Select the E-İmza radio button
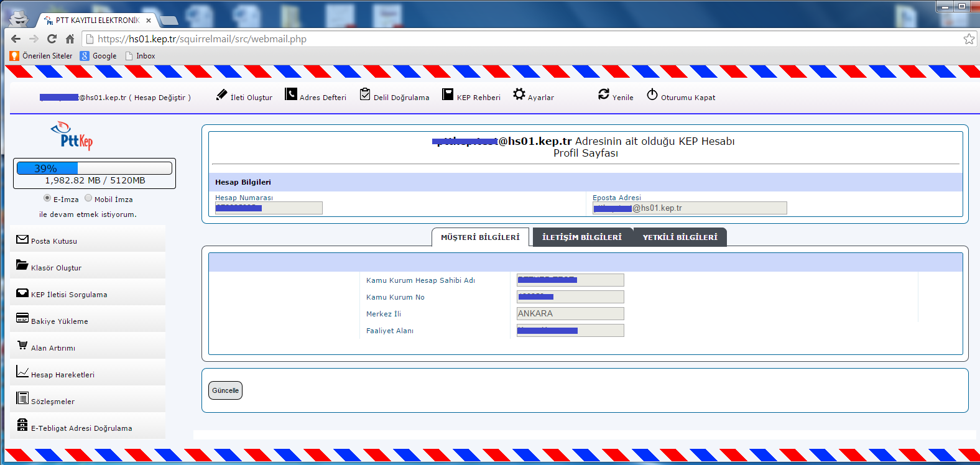The width and height of the screenshot is (980, 465). click(47, 198)
